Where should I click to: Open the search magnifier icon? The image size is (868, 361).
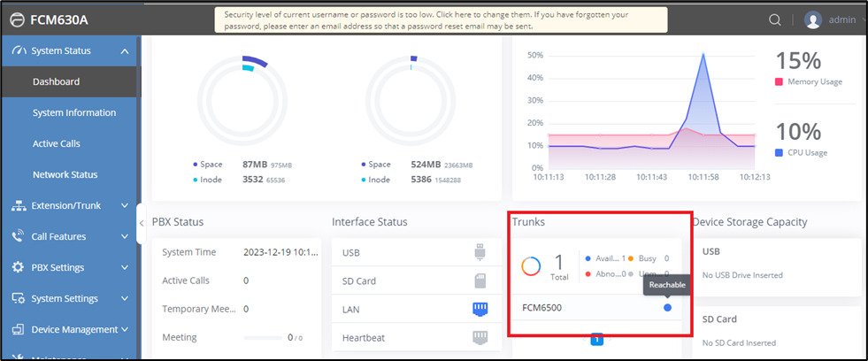point(775,20)
